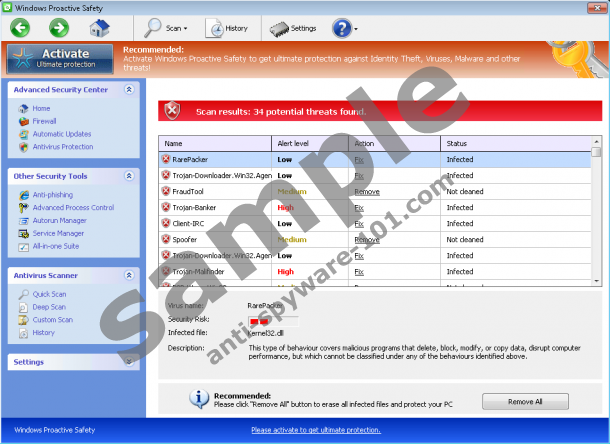Click the Firewall icon in sidebar
Image resolution: width=610 pixels, height=444 pixels.
coord(23,121)
